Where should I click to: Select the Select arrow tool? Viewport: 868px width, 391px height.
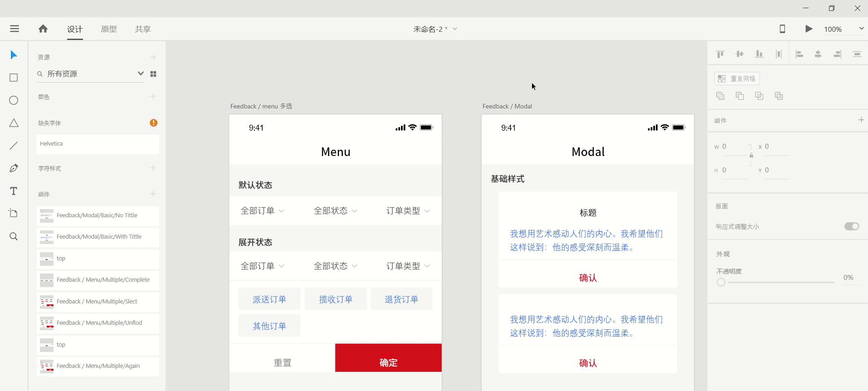click(14, 55)
